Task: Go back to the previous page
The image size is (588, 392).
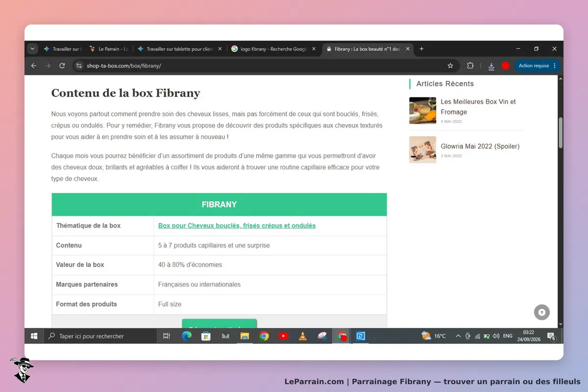Action: 33,66
